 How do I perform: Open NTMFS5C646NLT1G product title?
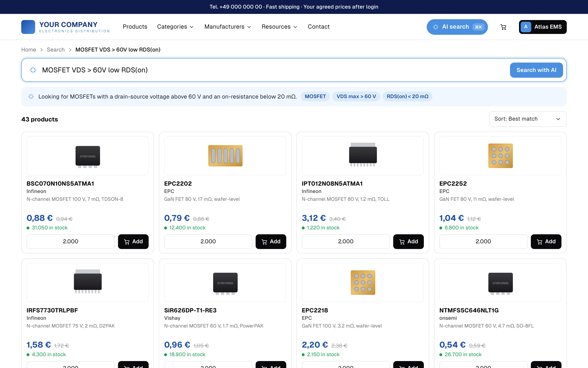pos(469,310)
